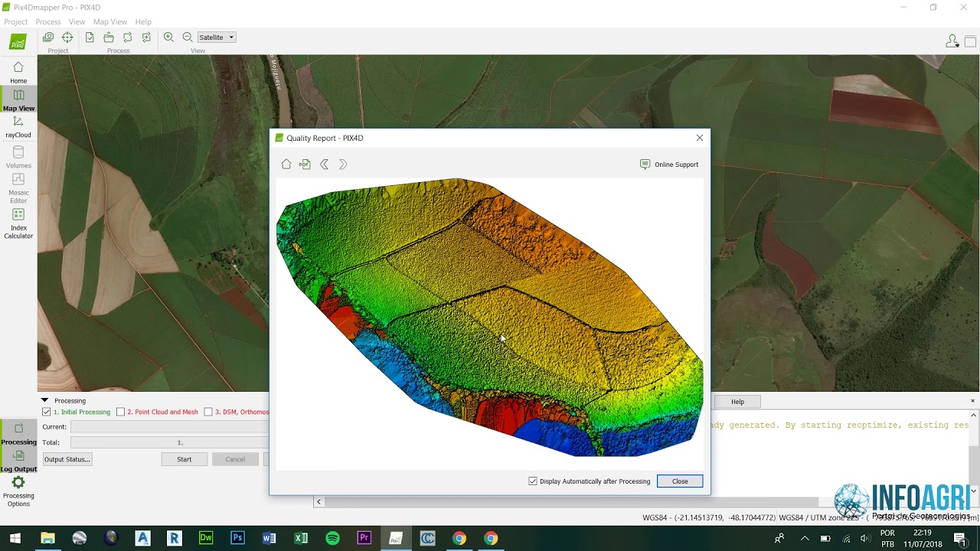
Task: Click Online Support link
Action: tap(669, 165)
